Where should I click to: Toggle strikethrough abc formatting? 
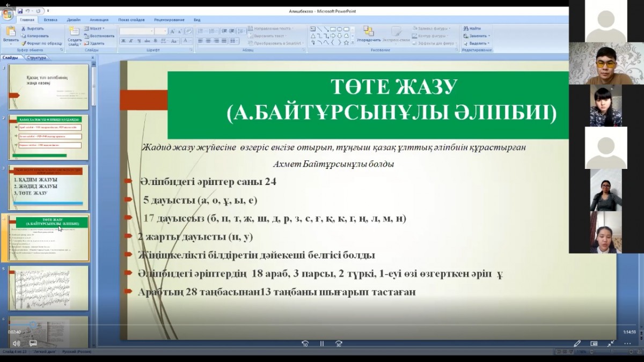147,41
